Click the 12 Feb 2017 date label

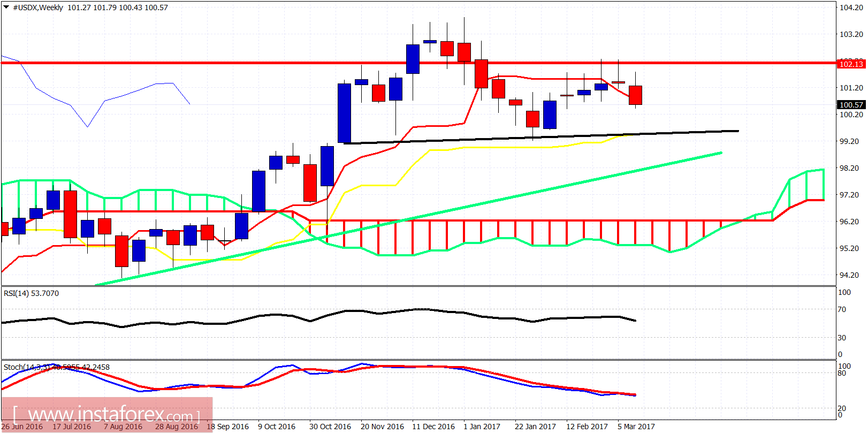coord(587,427)
